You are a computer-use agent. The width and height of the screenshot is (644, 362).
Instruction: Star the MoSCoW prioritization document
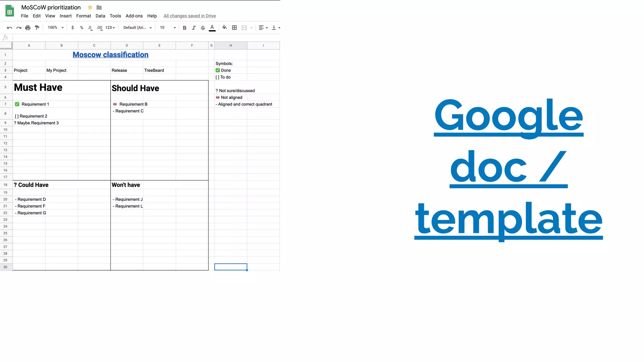[x=90, y=7]
